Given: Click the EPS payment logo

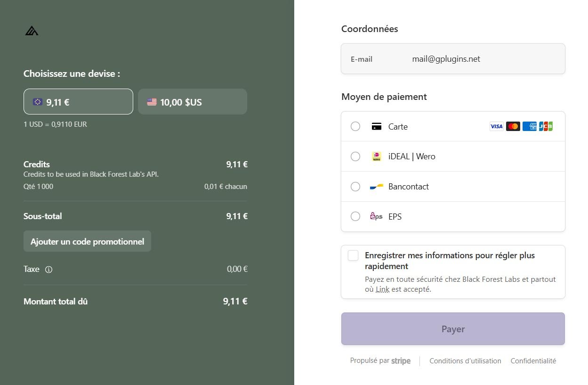Looking at the screenshot, I should 376,217.
